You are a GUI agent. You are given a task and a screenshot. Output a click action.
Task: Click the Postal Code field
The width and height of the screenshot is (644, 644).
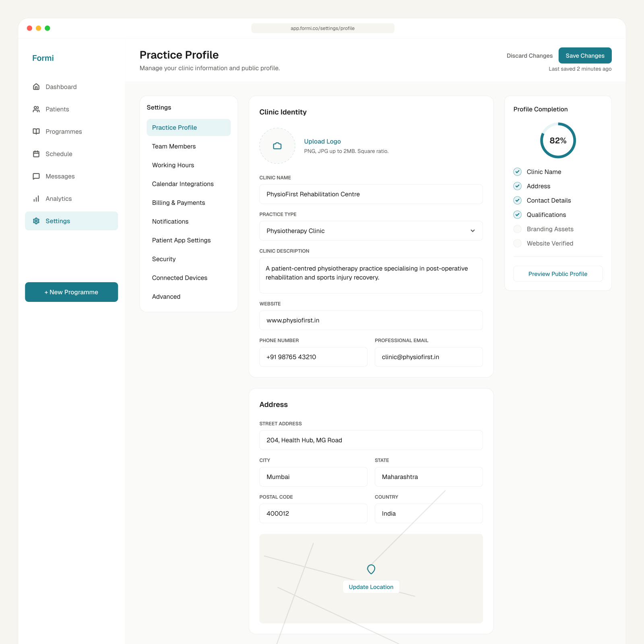pos(313,513)
